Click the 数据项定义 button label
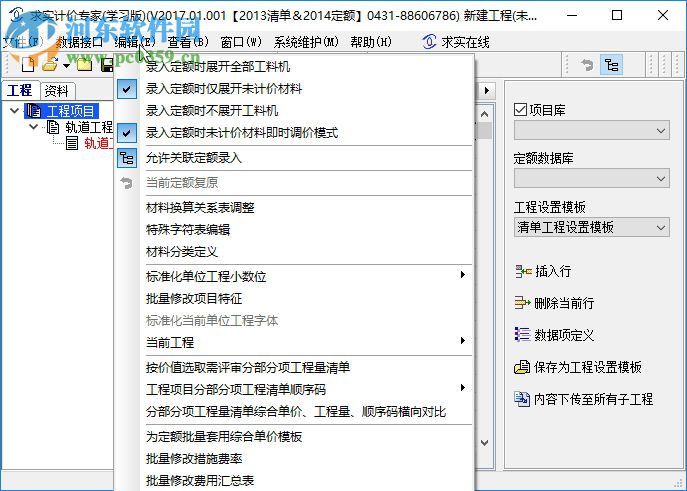 point(564,336)
